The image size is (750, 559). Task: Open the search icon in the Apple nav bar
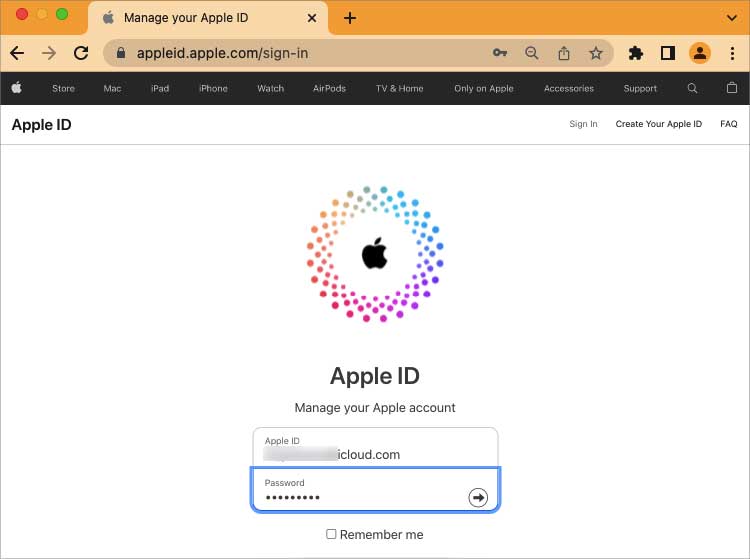coord(692,88)
